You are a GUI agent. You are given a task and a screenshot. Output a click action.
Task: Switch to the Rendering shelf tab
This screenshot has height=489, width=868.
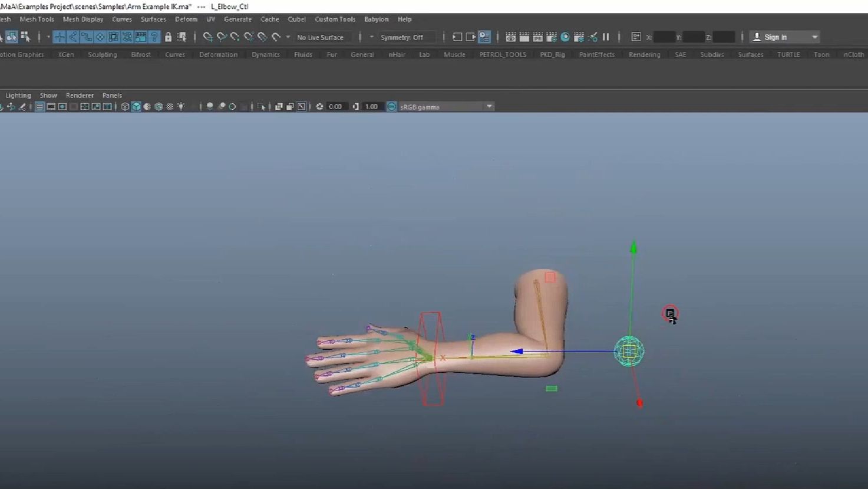tap(644, 54)
